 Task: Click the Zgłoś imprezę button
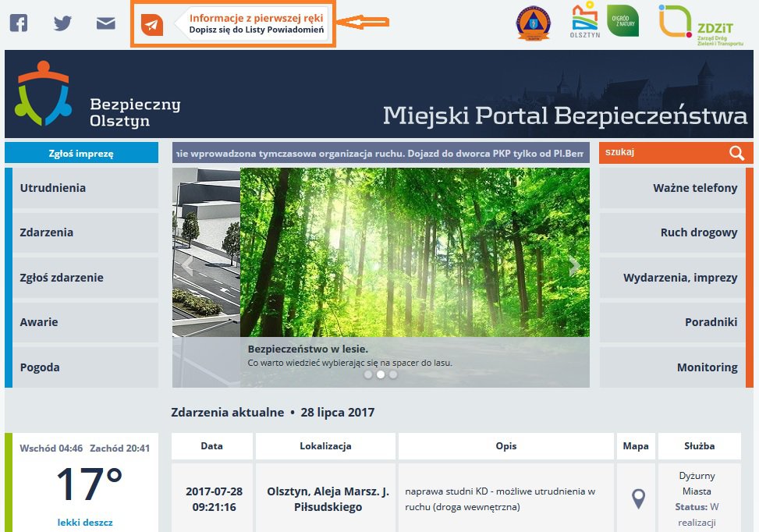pos(81,153)
